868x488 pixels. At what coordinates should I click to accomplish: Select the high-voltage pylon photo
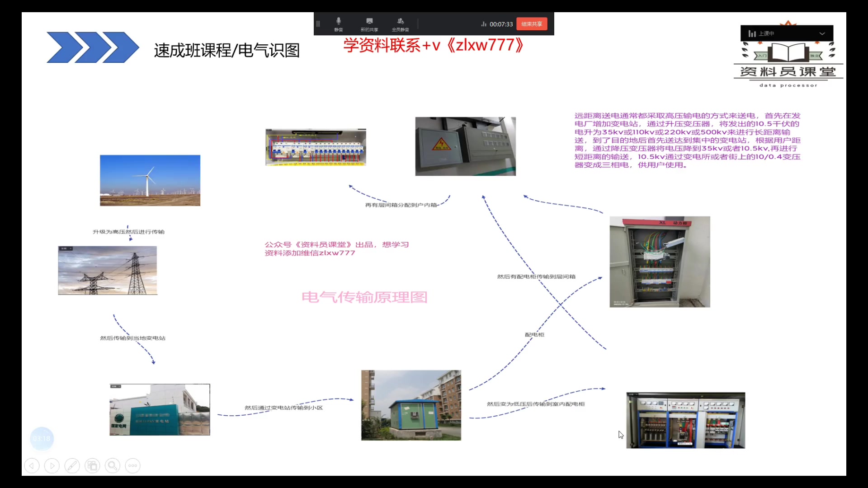pyautogui.click(x=108, y=270)
